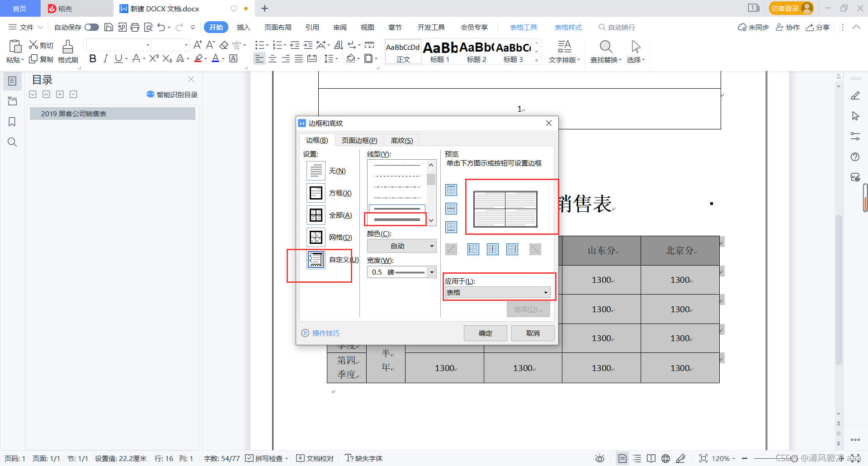Toggle 自动保存 autosave switch

pos(91,27)
